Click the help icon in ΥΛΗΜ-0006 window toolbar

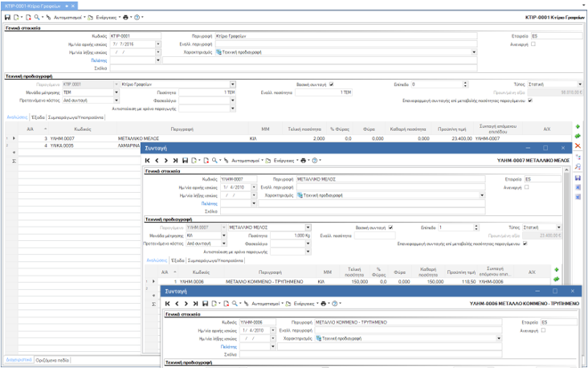[335, 304]
